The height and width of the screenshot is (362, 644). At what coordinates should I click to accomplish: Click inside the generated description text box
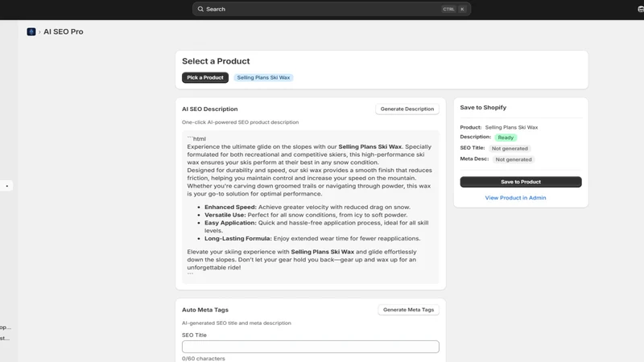pyautogui.click(x=311, y=207)
